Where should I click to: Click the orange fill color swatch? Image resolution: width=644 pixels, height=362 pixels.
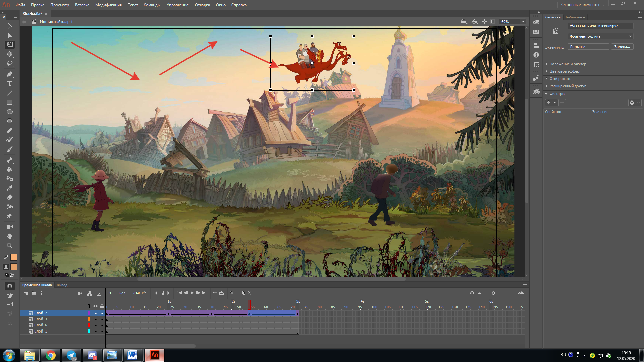point(14,267)
